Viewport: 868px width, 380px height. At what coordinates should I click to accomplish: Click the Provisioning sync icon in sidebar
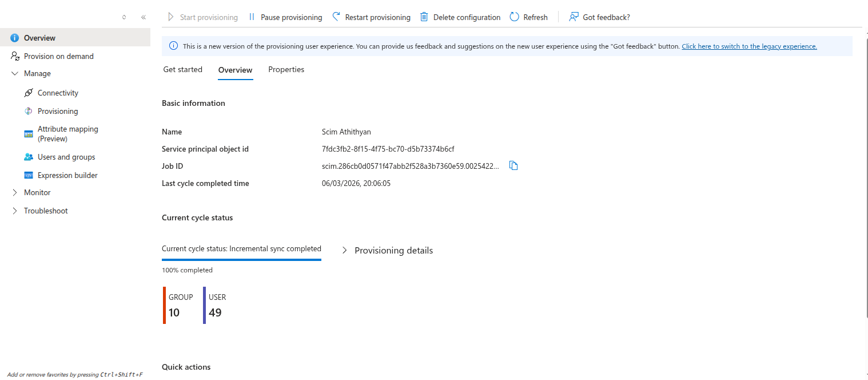pyautogui.click(x=29, y=111)
